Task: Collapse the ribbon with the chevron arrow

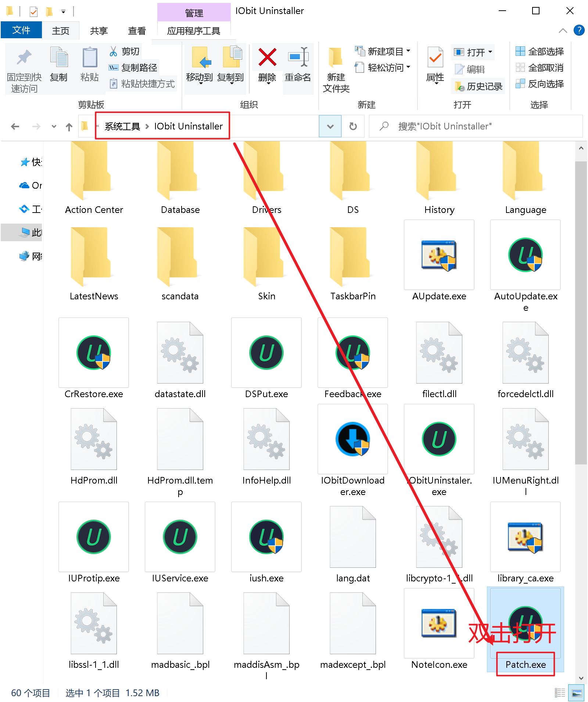Action: point(563,31)
